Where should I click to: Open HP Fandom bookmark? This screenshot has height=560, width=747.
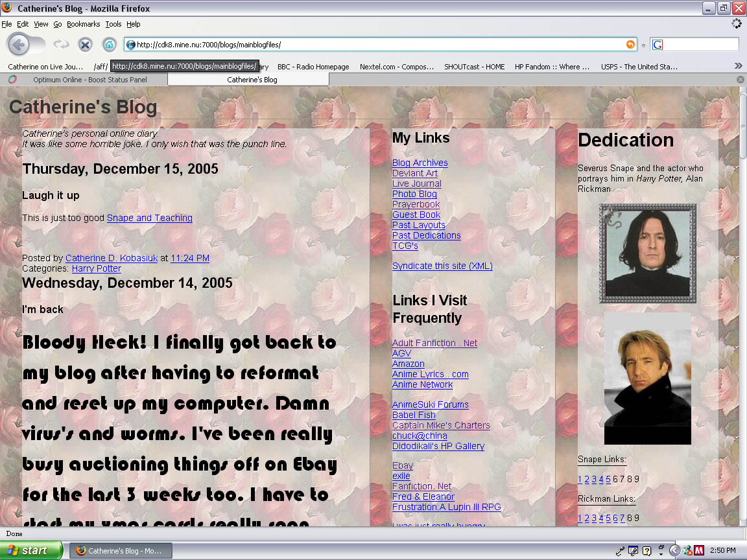point(552,67)
